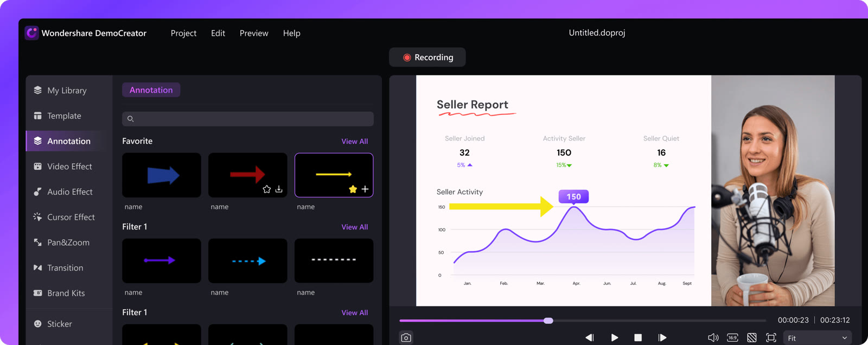Stop the preview playback
The height and width of the screenshot is (345, 868).
[x=638, y=337]
